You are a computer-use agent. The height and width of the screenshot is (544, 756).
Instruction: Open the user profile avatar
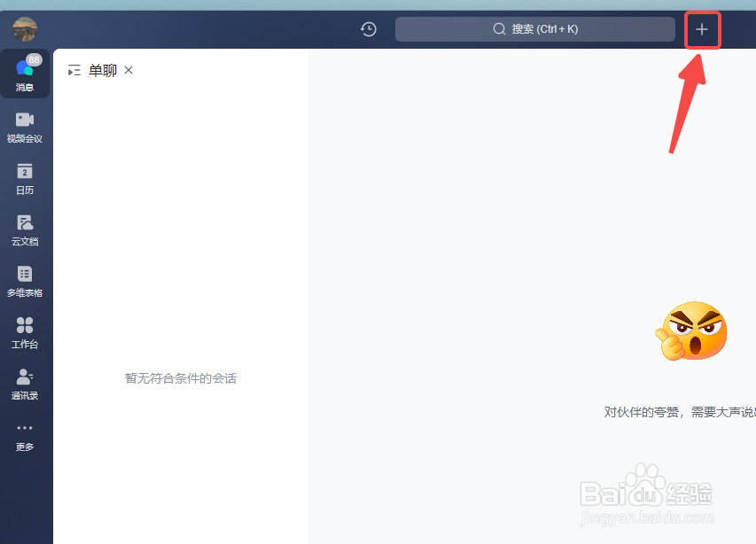coord(25,29)
